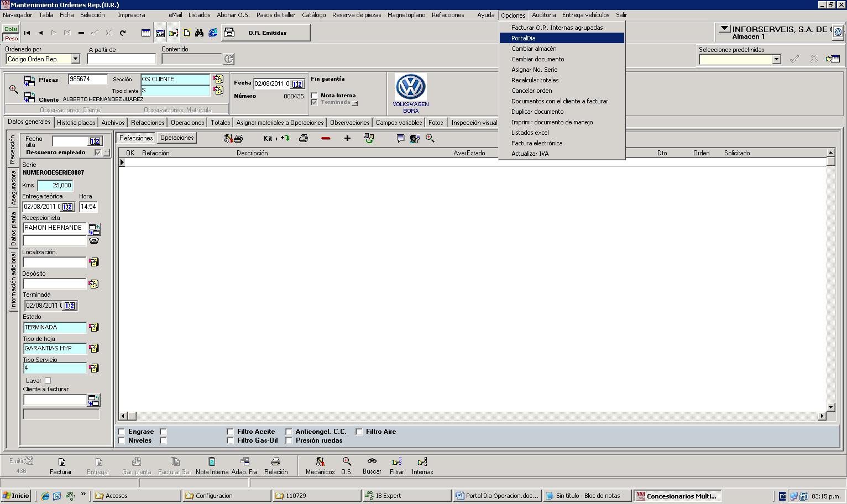Check the Presión ruedas checkbox
Viewport: 847px width, 504px height.
pos(289,440)
